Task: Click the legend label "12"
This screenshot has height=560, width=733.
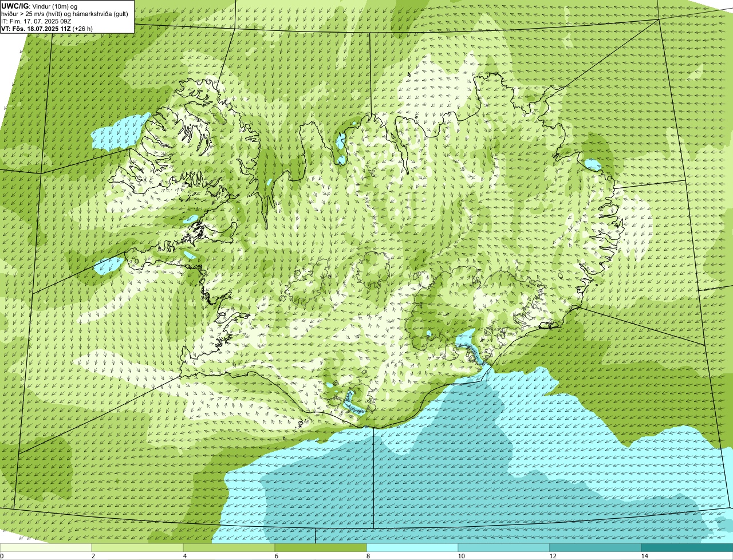Action: (x=553, y=556)
